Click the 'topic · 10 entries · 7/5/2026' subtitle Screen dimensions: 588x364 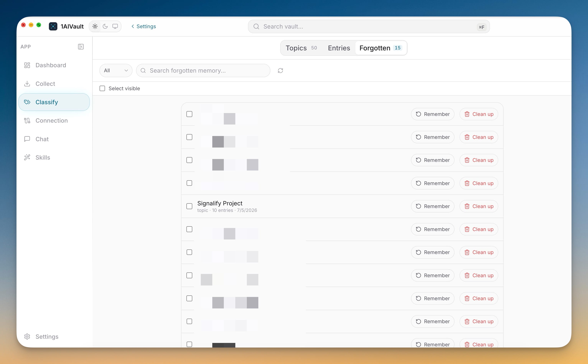227,210
